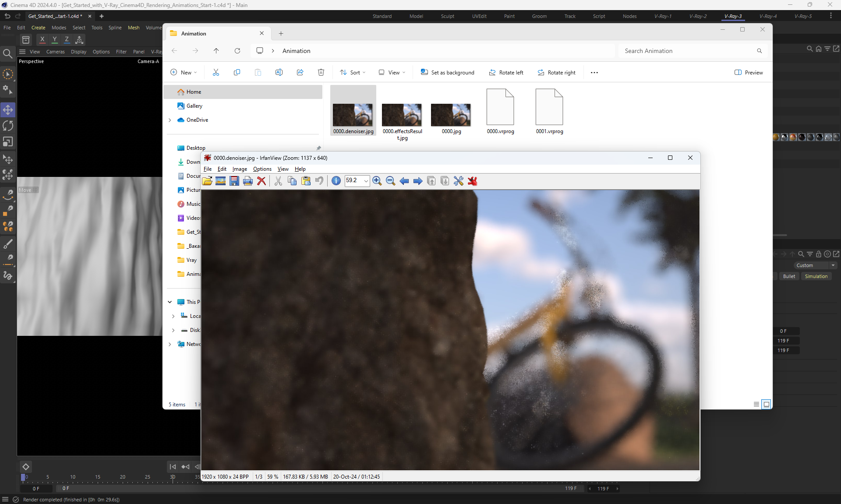The height and width of the screenshot is (504, 841).
Task: Click Rotate right button
Action: pos(556,73)
